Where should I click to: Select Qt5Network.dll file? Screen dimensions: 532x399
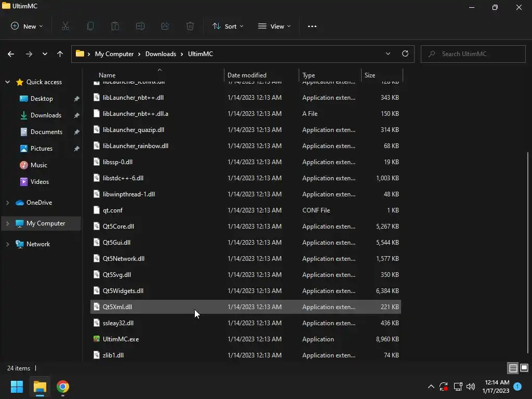pos(246,259)
